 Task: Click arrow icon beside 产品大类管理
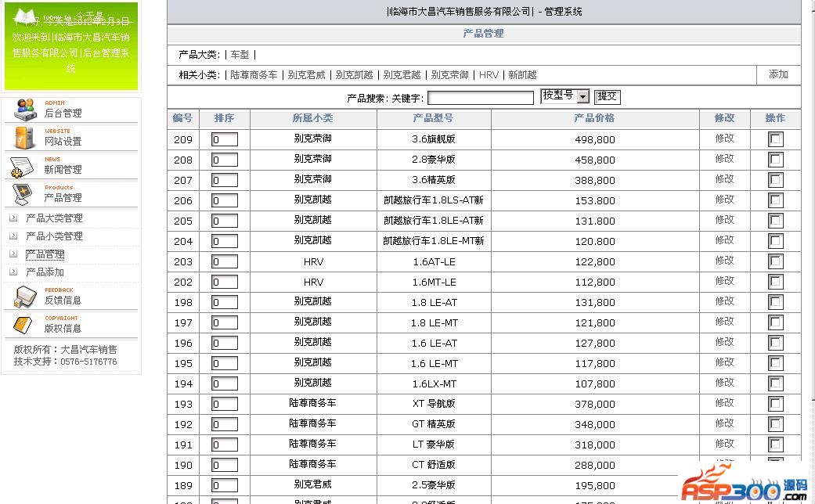[13, 218]
